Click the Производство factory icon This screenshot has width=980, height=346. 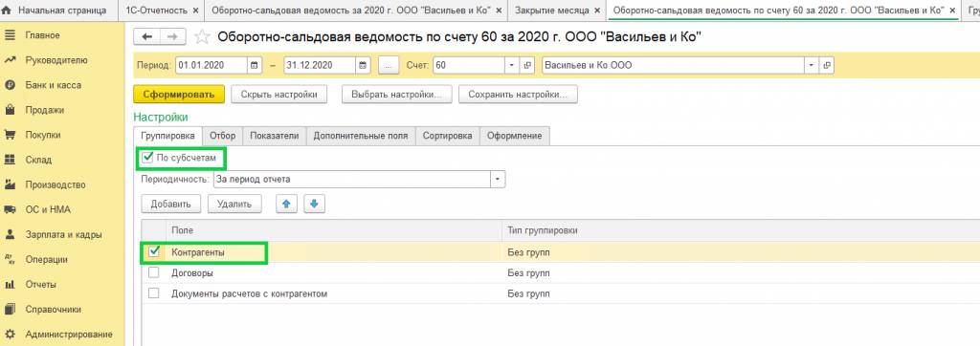tap(10, 184)
